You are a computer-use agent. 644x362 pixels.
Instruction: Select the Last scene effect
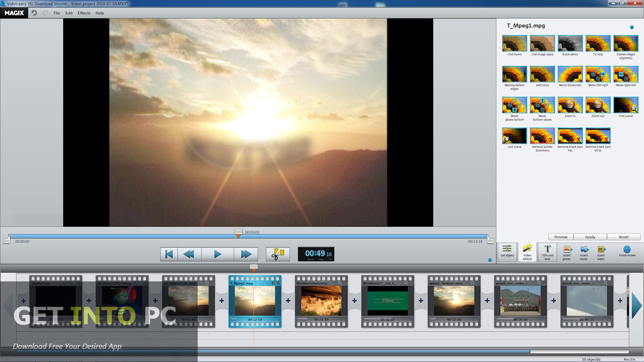click(514, 136)
